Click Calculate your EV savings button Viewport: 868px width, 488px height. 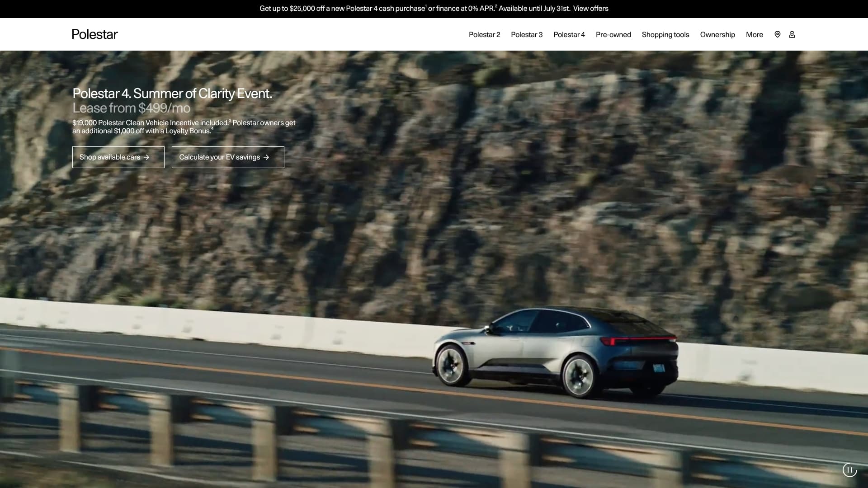(228, 157)
